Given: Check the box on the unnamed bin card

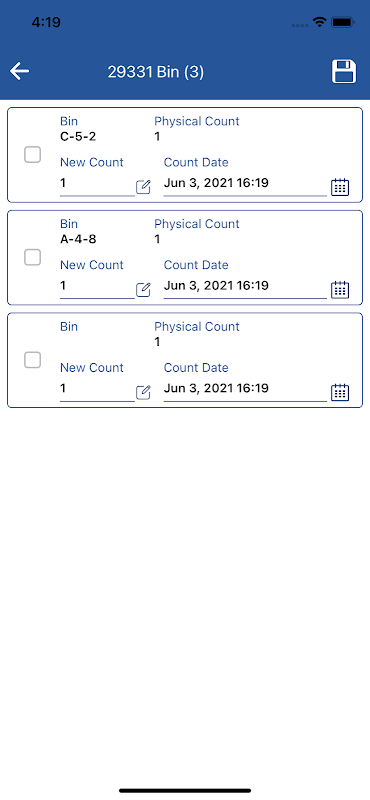Looking at the screenshot, I should pos(33,360).
